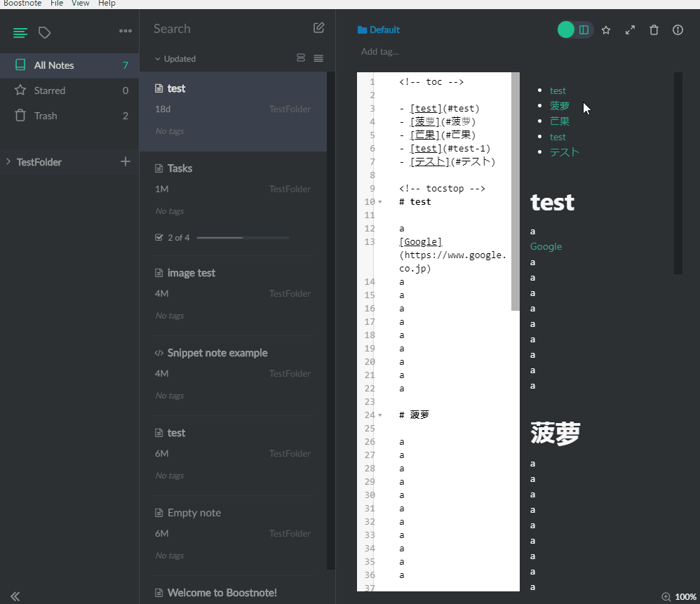Open Starred notes section
700x604 pixels.
(69, 90)
